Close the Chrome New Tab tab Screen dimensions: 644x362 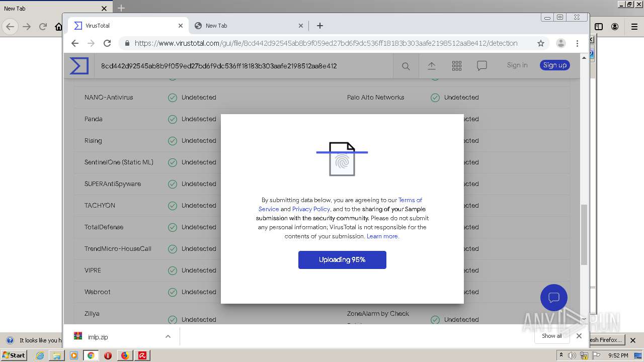coord(301,26)
